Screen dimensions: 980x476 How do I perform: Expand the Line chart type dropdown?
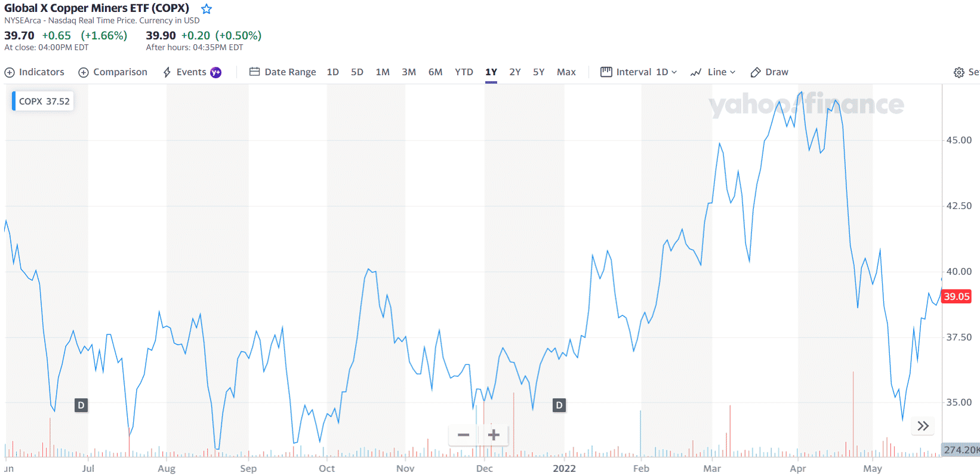pos(713,72)
